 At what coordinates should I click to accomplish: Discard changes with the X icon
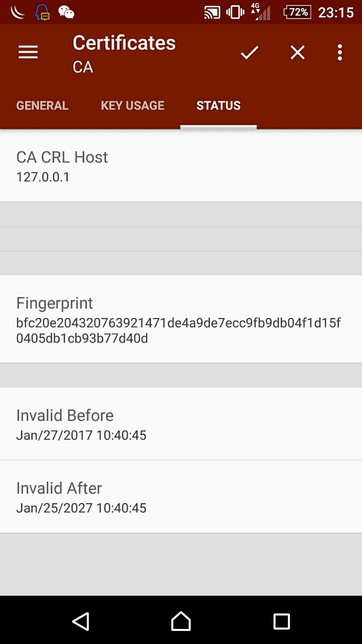298,52
